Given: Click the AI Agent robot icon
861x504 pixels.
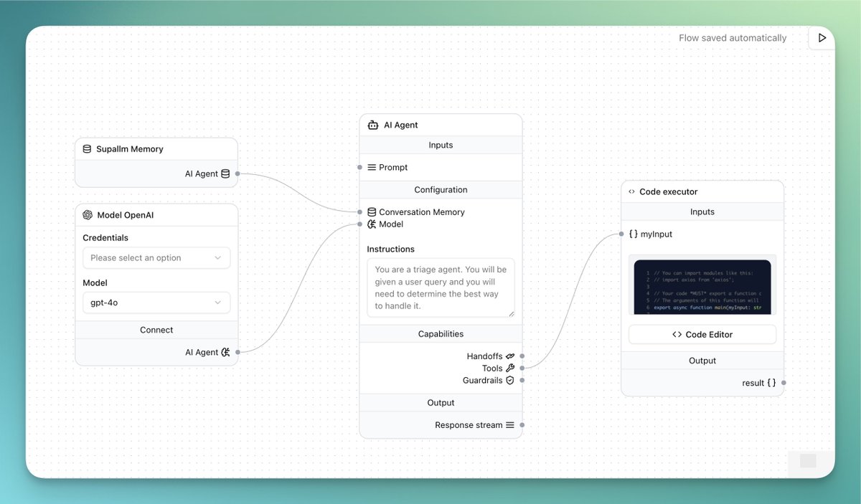Looking at the screenshot, I should (372, 124).
